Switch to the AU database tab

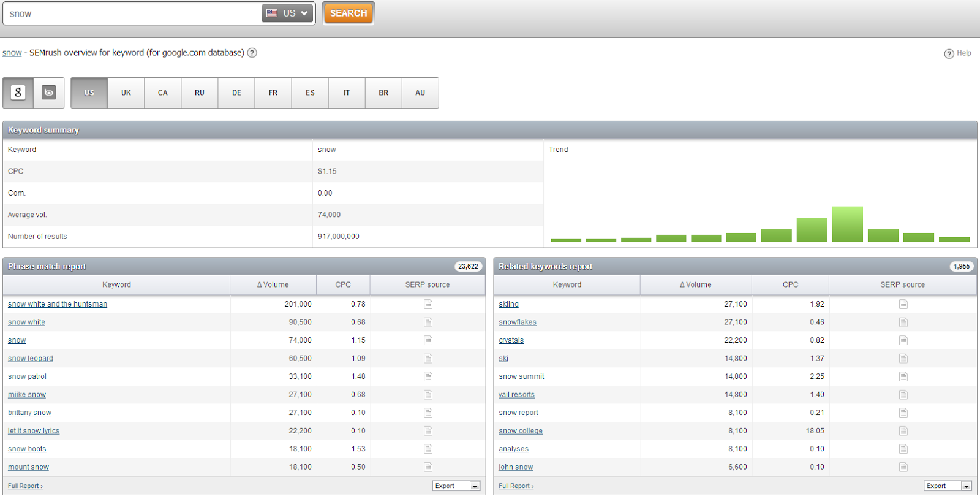point(420,93)
